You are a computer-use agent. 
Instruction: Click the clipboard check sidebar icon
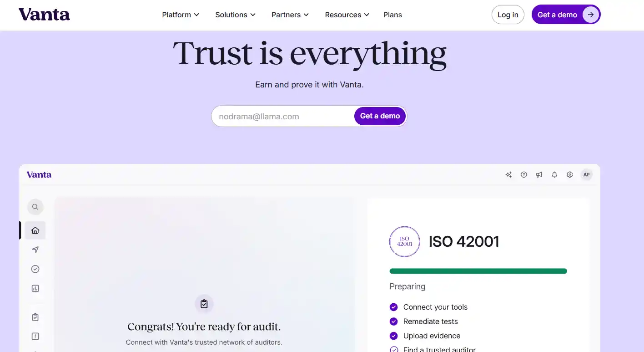35,317
